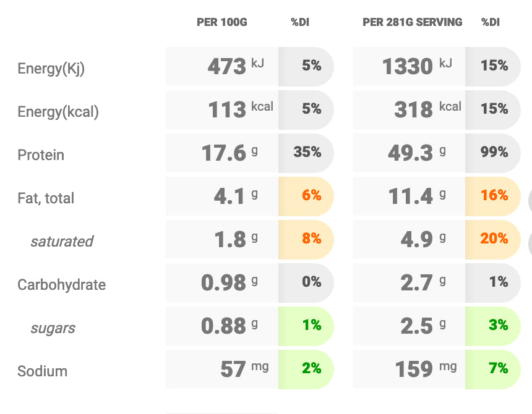Select the italic saturated sub-row label
532x414 pixels.
pos(62,242)
